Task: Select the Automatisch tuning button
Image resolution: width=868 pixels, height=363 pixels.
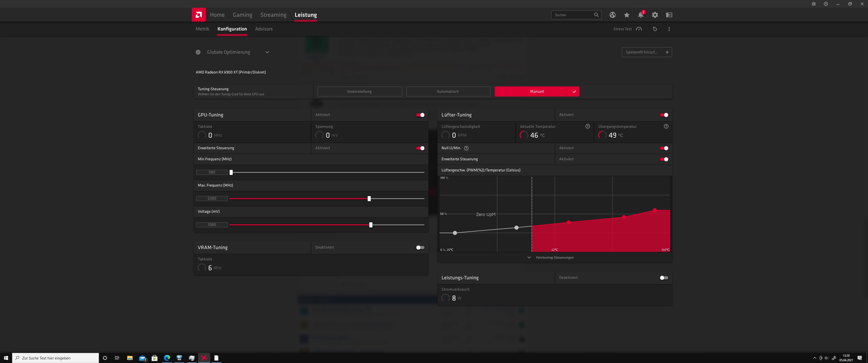Action: coord(448,92)
